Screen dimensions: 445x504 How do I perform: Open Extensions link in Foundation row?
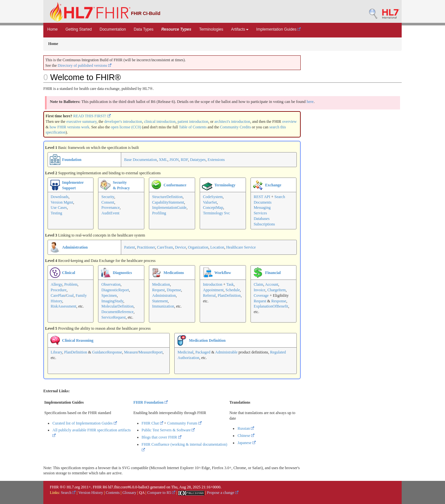(x=216, y=160)
